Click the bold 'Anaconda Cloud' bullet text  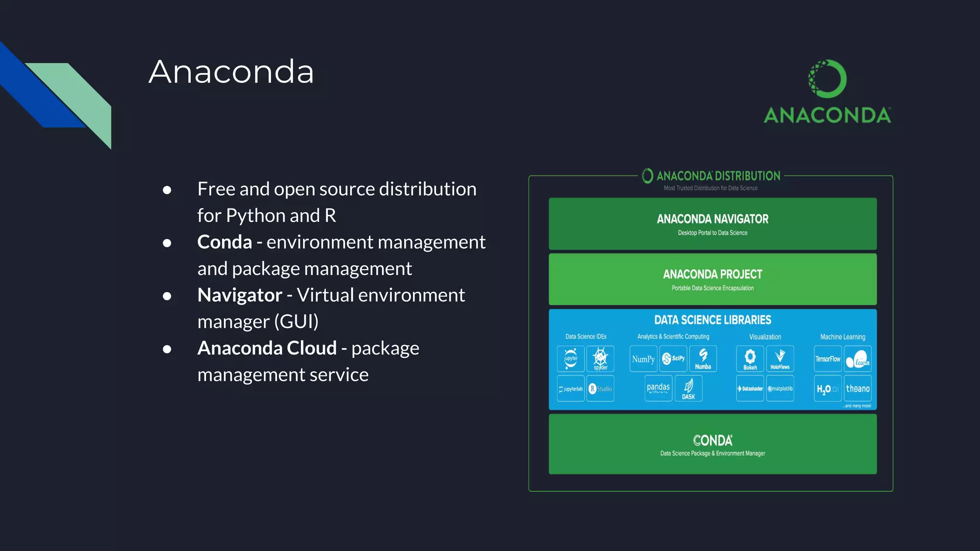(267, 348)
